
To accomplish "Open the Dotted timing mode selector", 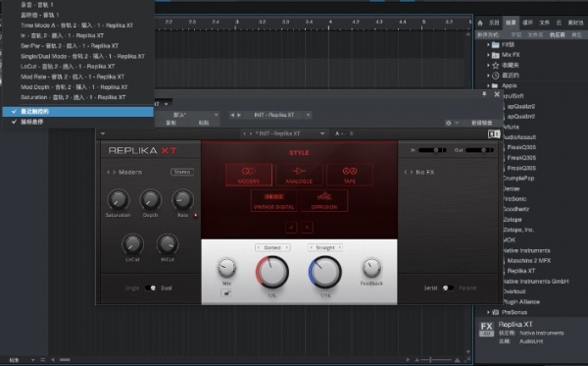I will (x=272, y=247).
